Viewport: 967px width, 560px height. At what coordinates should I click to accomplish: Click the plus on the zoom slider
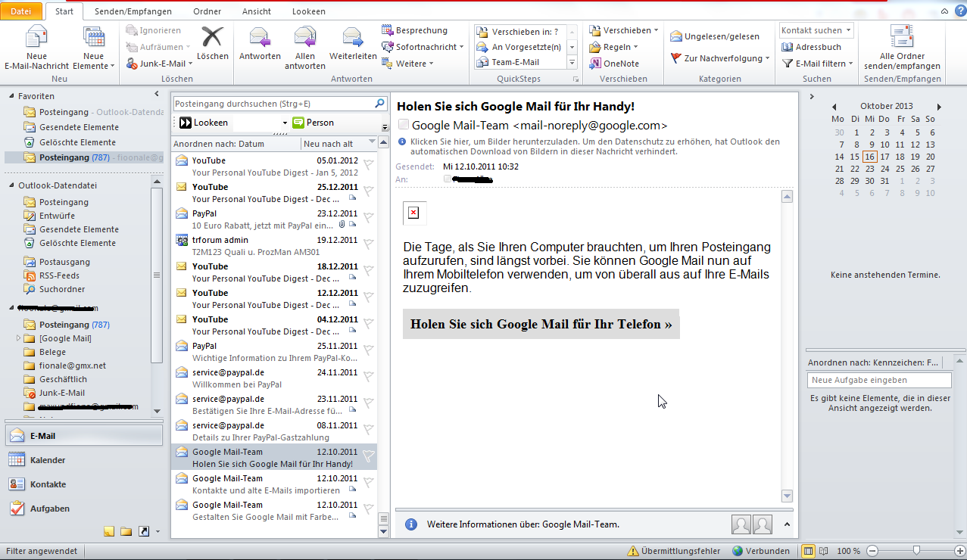pyautogui.click(x=961, y=551)
